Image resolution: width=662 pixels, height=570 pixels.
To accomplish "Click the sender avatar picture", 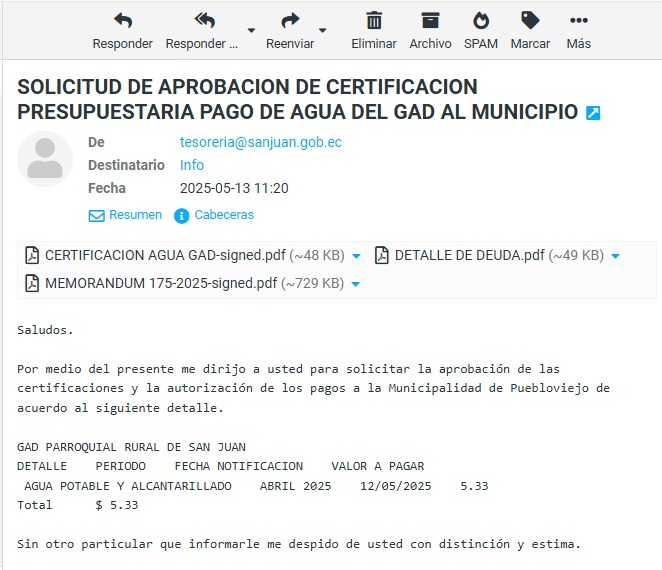I will point(45,159).
